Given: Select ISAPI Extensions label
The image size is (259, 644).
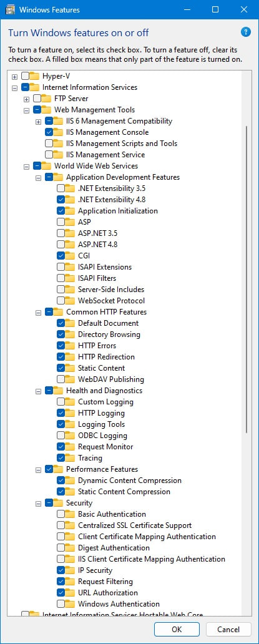Looking at the screenshot, I should pos(105,267).
